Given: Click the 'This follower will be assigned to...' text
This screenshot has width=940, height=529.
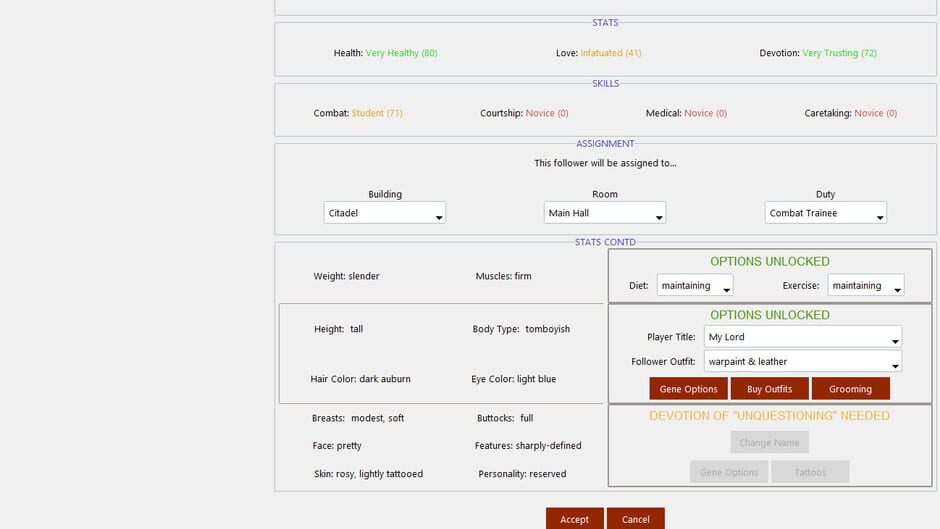Looking at the screenshot, I should 605,163.
